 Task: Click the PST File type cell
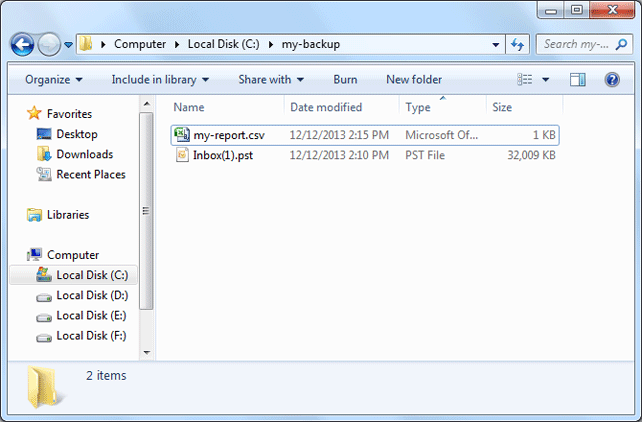coord(425,155)
